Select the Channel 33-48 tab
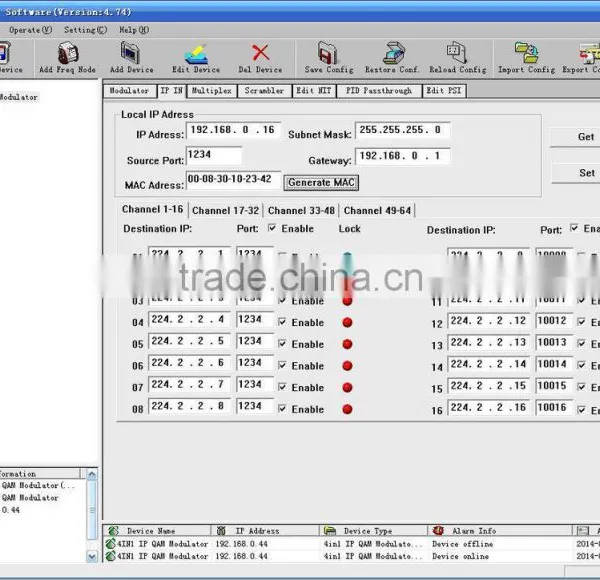Screen dimensions: 600x580 301,210
